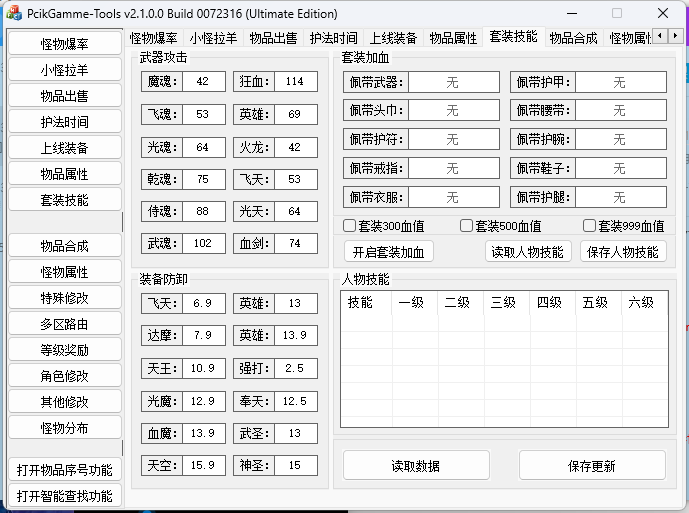
Task: Click the 读取人物技能 button
Action: tap(528, 252)
